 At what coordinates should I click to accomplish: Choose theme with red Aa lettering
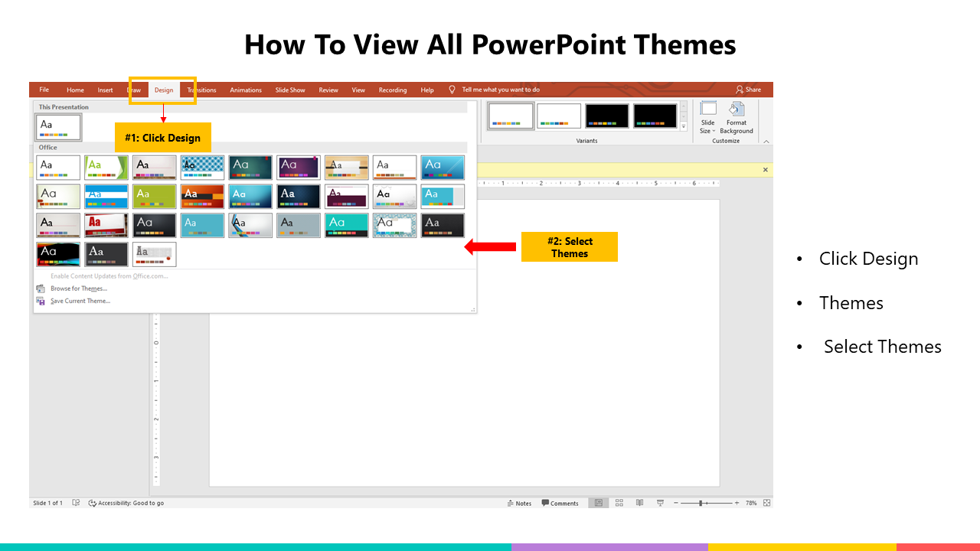106,226
